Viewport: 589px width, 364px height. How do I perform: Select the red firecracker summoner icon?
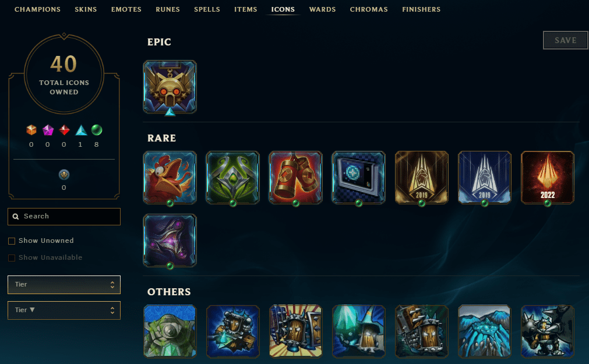[295, 178]
